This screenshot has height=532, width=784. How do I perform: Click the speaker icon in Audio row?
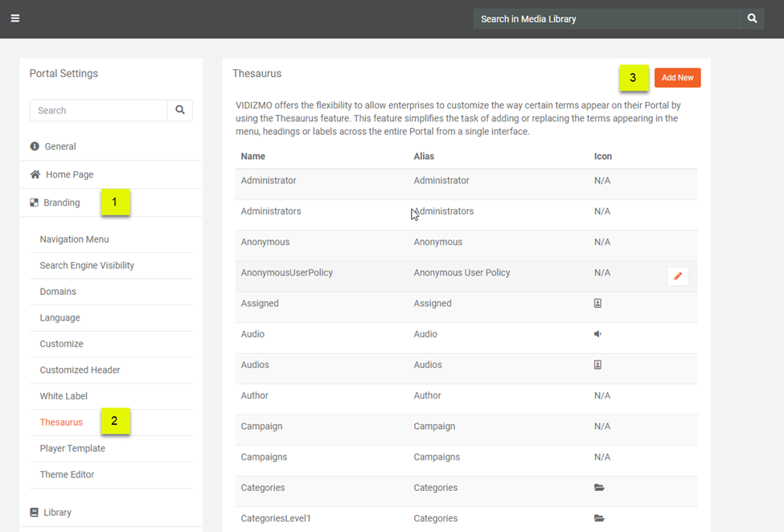coord(597,334)
